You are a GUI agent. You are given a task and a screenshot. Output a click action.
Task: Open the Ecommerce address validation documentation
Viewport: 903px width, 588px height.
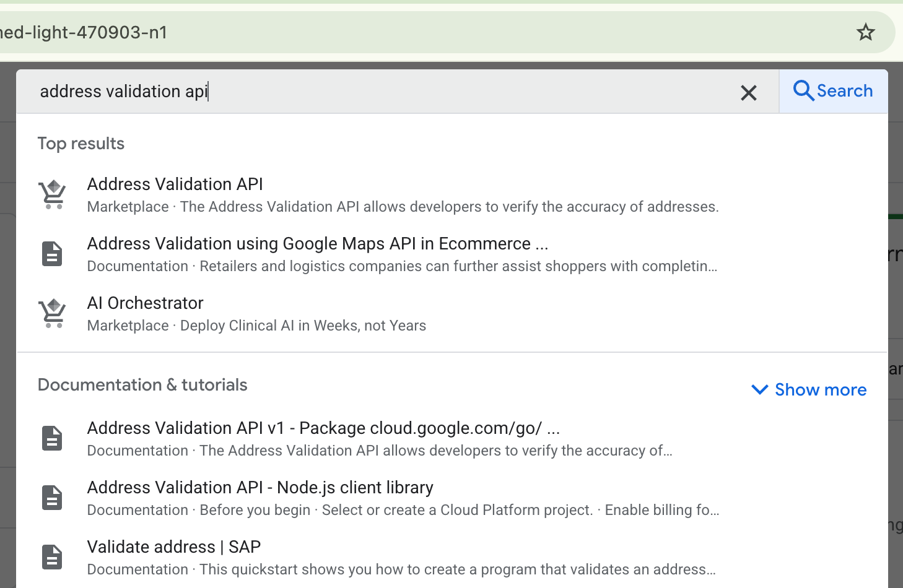click(318, 243)
